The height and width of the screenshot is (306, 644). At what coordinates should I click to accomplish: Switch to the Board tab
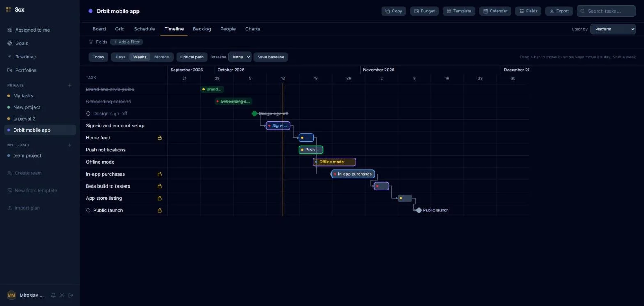[99, 29]
